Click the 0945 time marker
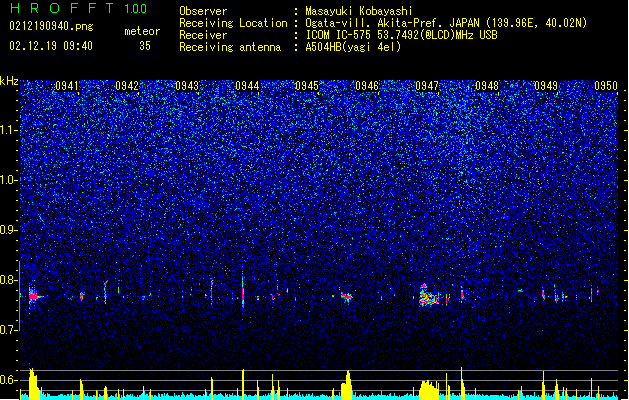629x400 pixels. click(x=307, y=86)
